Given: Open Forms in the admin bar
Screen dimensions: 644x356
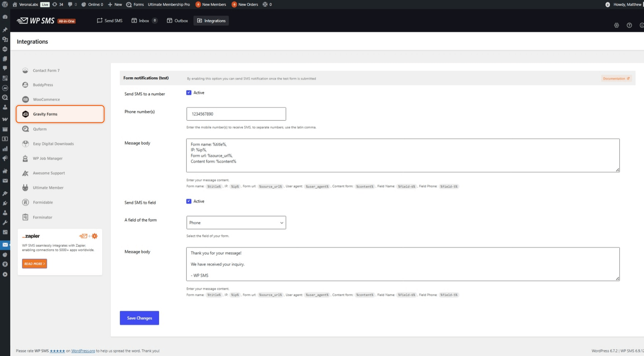Looking at the screenshot, I should (x=135, y=4).
